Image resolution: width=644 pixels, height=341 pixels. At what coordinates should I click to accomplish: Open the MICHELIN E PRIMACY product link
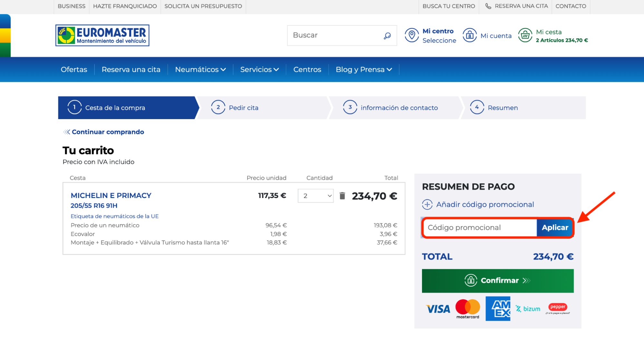tap(111, 195)
